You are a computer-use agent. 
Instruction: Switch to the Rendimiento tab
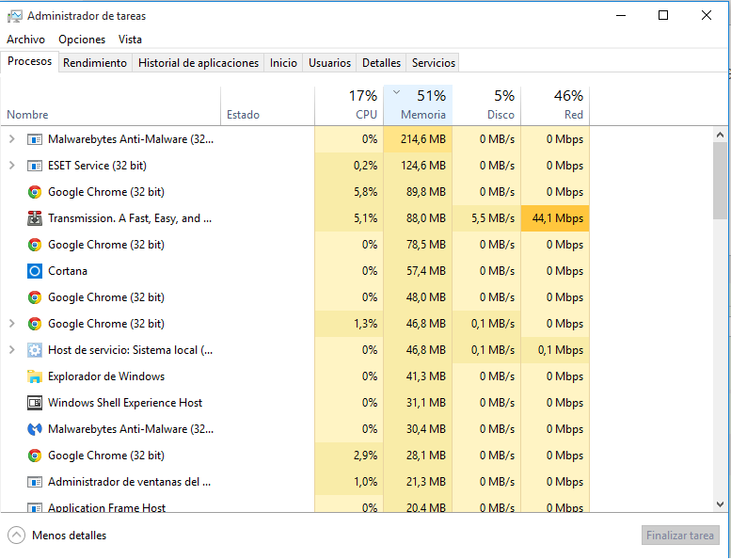pos(95,63)
